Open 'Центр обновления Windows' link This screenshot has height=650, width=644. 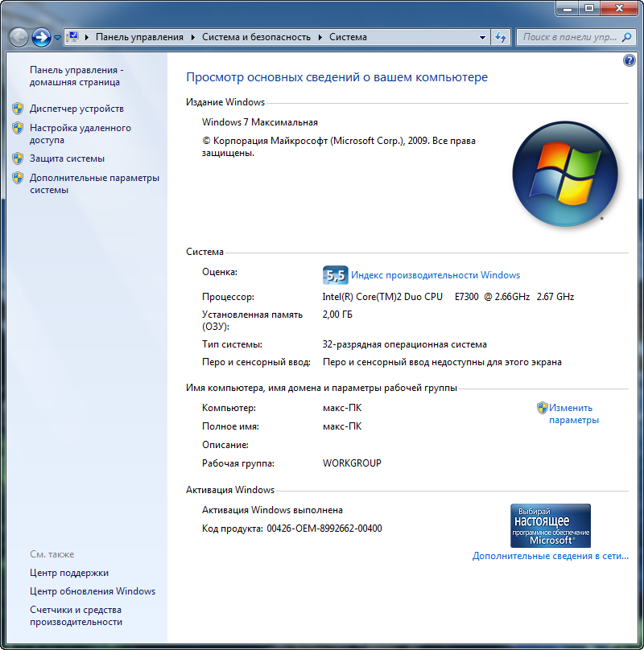click(93, 591)
